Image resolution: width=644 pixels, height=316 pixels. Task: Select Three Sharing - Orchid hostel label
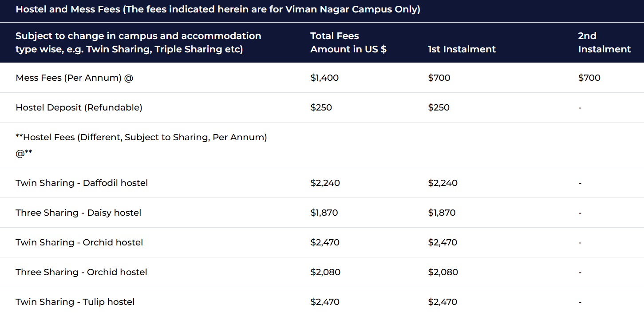(81, 272)
